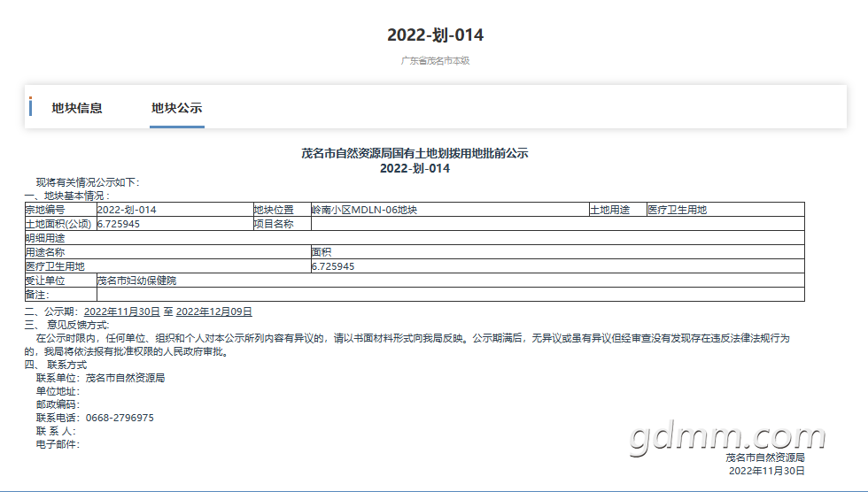The height and width of the screenshot is (492, 868).
Task: Click the section heading 四、联系方式
Action: click(x=55, y=365)
